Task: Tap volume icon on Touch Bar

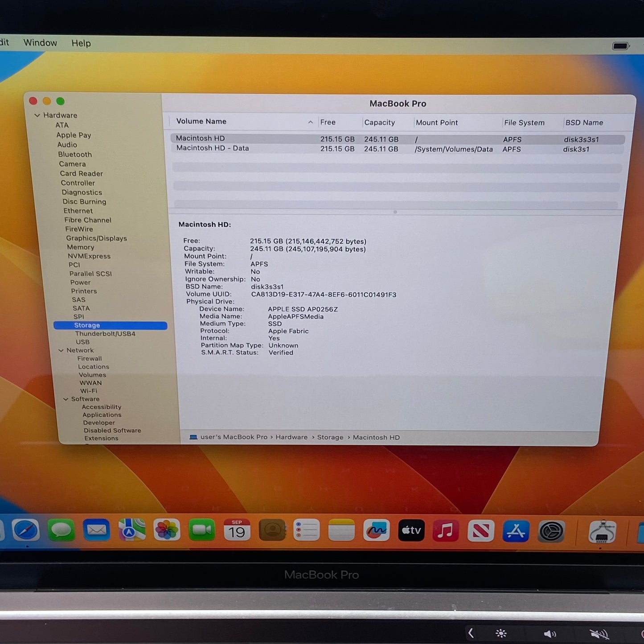Action: pyautogui.click(x=550, y=634)
